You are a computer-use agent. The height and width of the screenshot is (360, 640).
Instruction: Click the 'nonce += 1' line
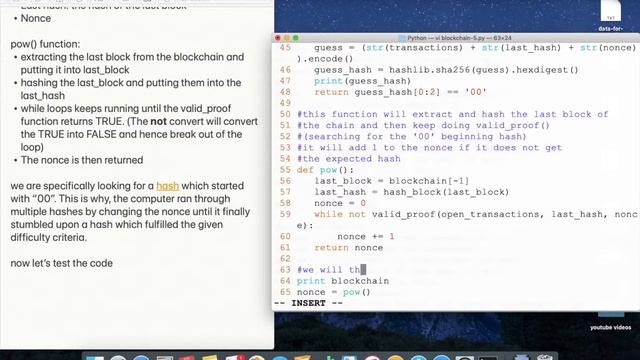point(366,237)
